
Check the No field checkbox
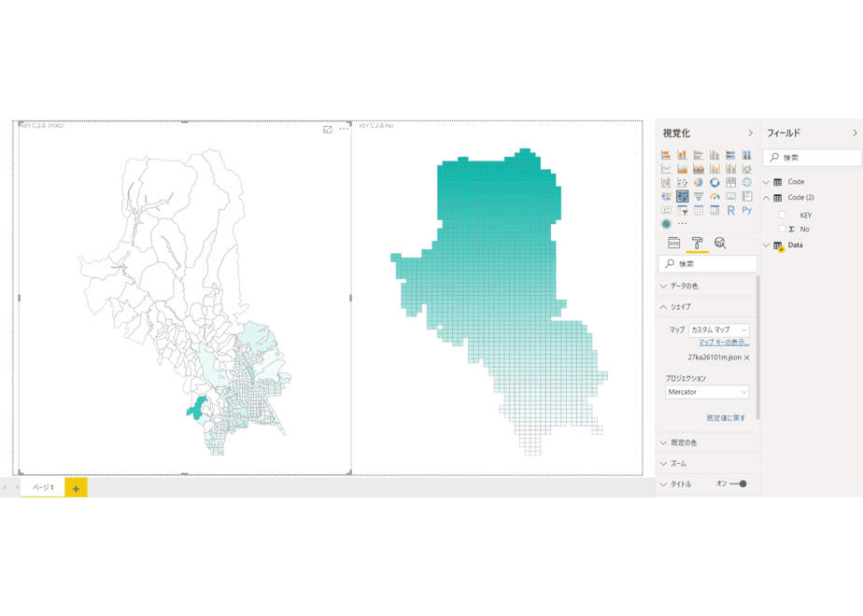[x=782, y=229]
